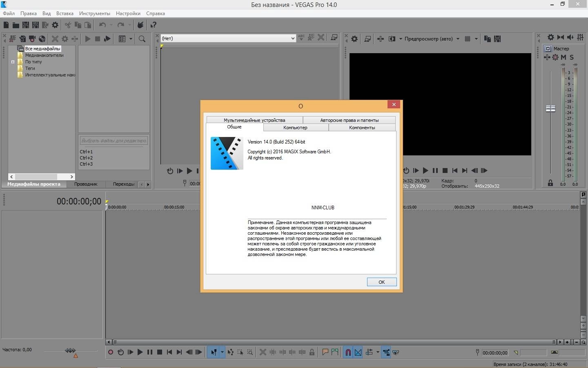
Task: Open Авторские права и патенты tab
Action: [x=349, y=120]
